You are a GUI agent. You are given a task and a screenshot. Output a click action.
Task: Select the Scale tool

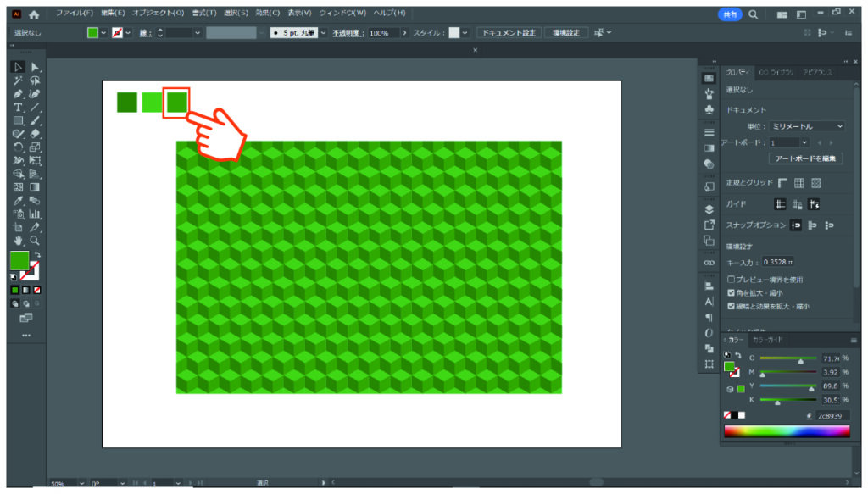pos(35,147)
